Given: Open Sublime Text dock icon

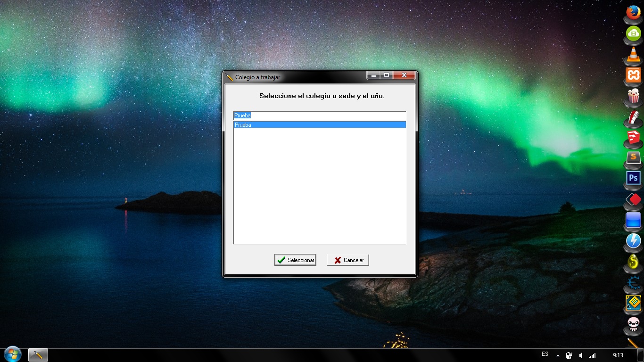Looking at the screenshot, I should point(633,157).
